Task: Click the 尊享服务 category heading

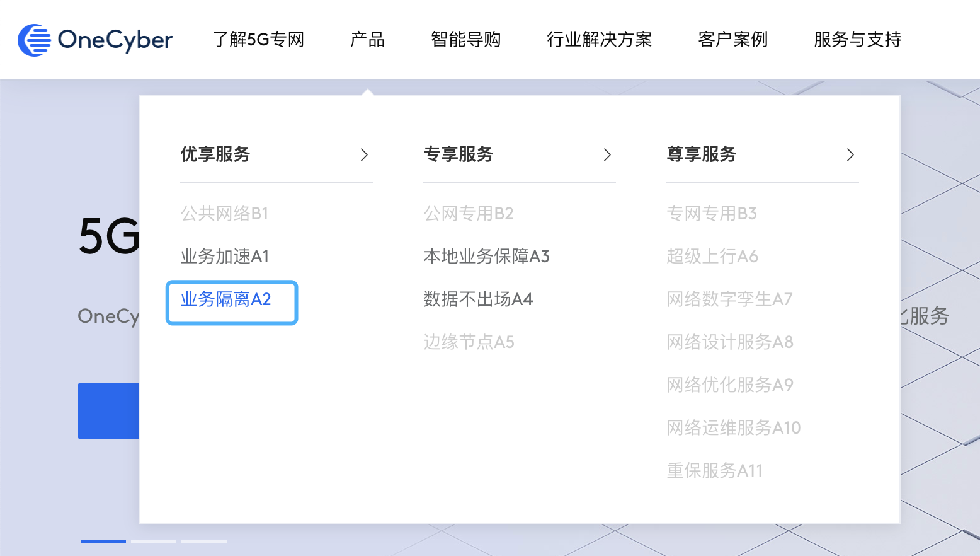Action: pos(702,154)
